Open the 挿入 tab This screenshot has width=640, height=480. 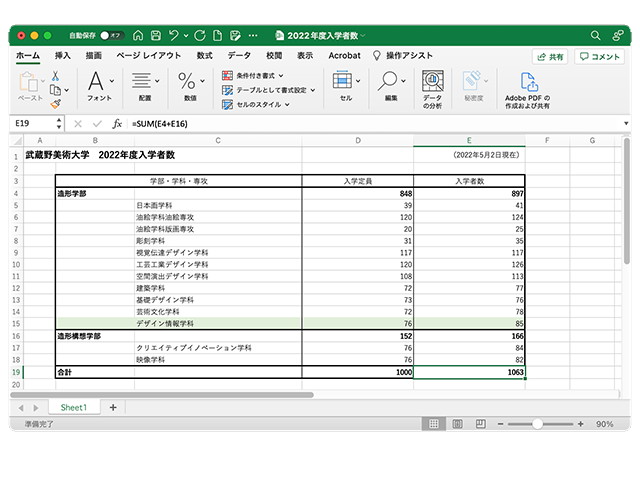coord(62,56)
